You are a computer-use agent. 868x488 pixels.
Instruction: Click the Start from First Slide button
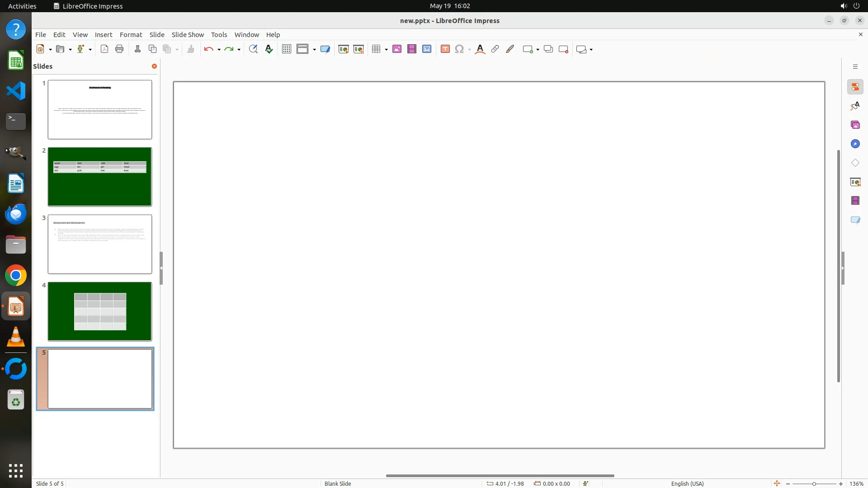(344, 49)
